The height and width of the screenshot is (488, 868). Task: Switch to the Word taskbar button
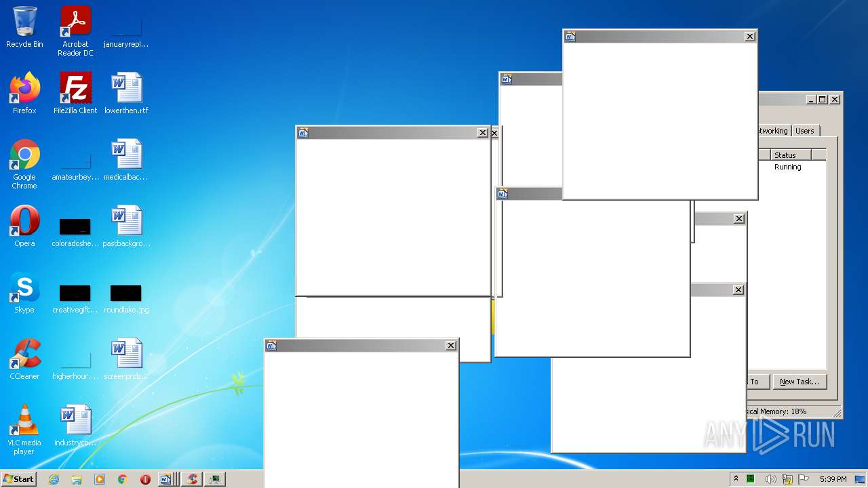[x=167, y=479]
